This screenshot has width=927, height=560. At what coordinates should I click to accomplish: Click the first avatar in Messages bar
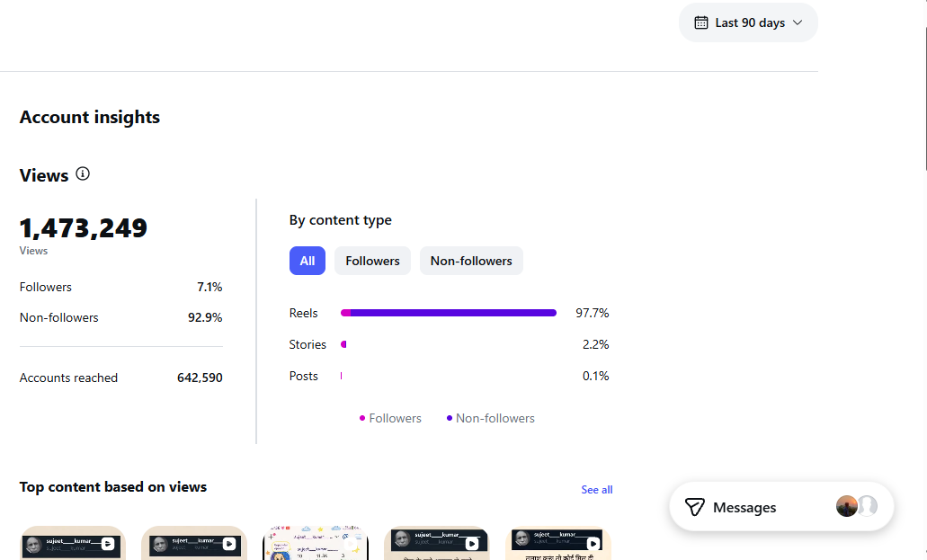click(x=847, y=506)
